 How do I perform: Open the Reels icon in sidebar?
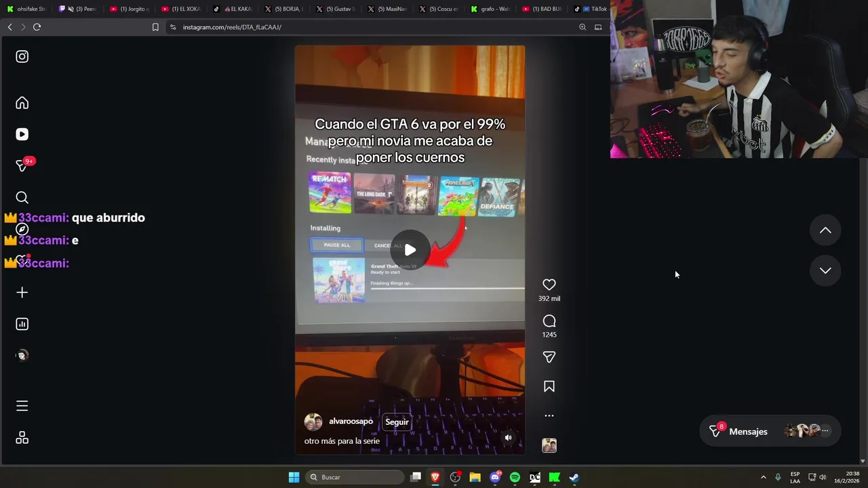22,134
